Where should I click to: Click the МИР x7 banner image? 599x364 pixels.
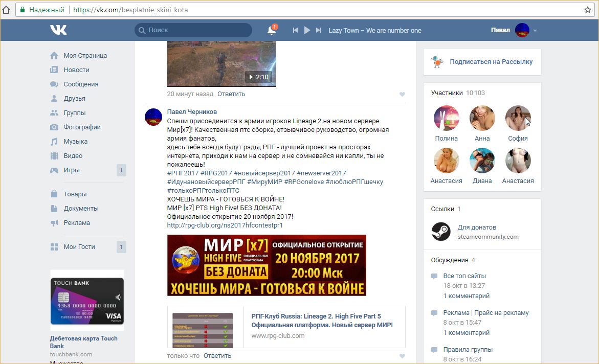coord(267,265)
